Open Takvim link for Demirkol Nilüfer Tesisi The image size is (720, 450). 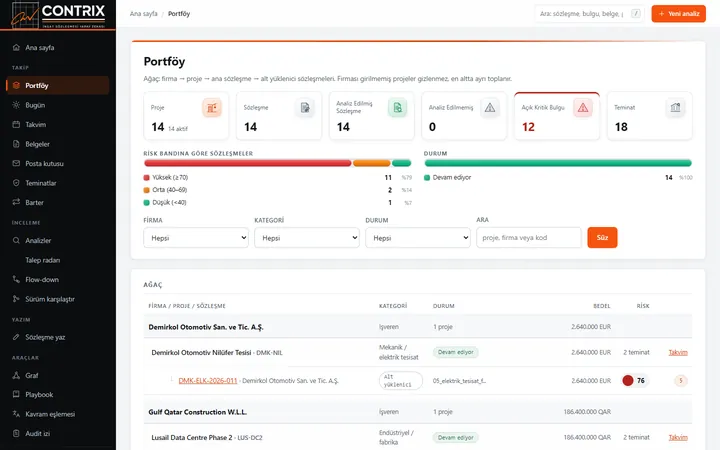[x=678, y=352]
